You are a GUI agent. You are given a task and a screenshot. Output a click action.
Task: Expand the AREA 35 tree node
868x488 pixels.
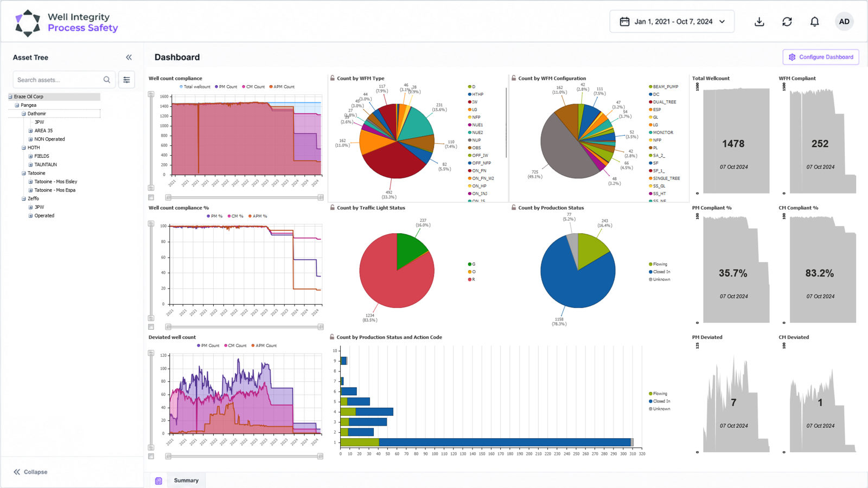pyautogui.click(x=30, y=131)
